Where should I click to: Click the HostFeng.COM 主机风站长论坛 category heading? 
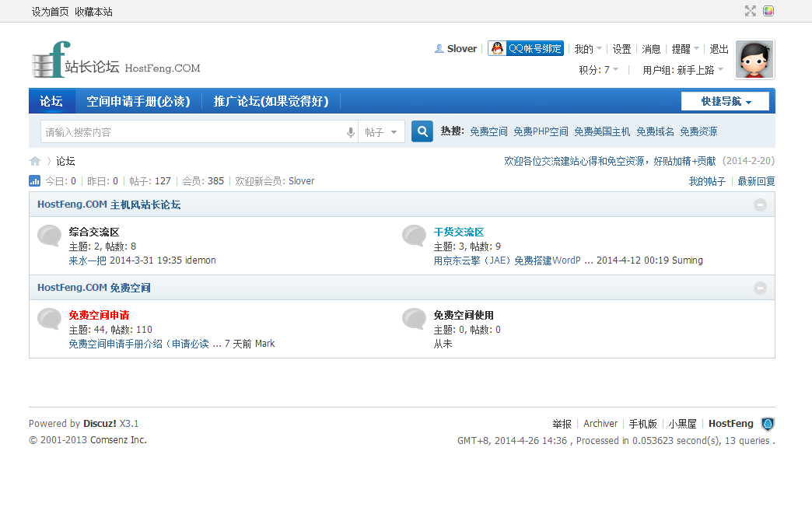[x=109, y=205]
